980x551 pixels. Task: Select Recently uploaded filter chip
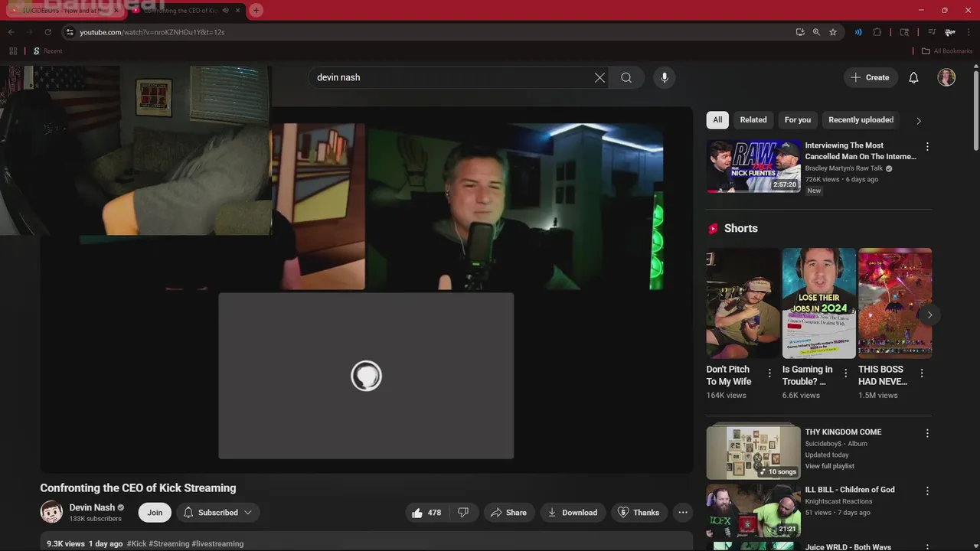[x=861, y=120]
